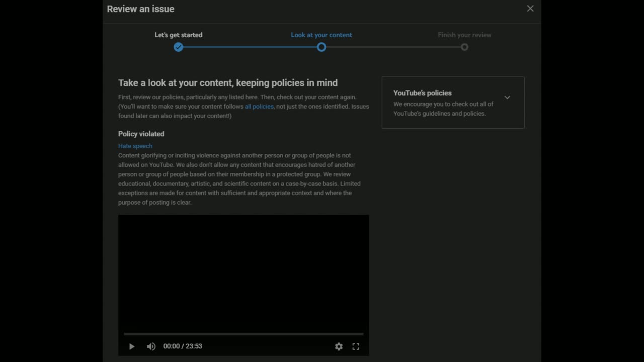Select the Finish your review step circle
This screenshot has width=644, height=362.
tap(464, 47)
